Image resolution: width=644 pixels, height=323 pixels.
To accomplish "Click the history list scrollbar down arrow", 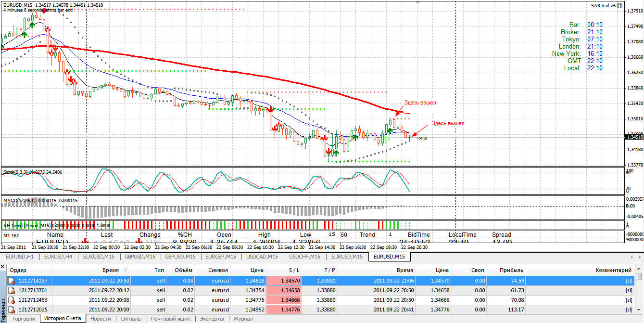I will point(639,310).
